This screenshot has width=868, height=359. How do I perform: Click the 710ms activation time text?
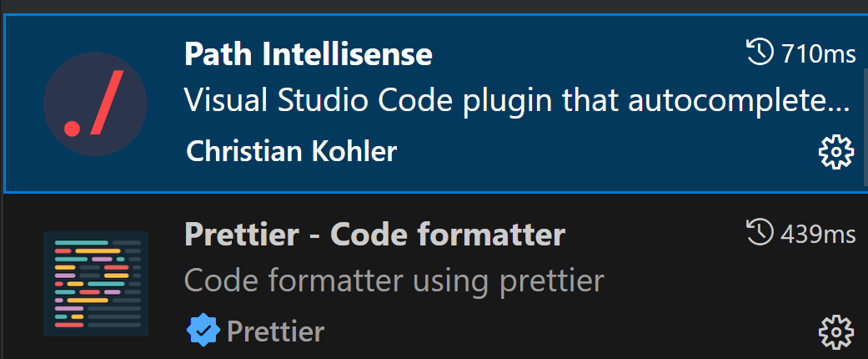(x=819, y=53)
